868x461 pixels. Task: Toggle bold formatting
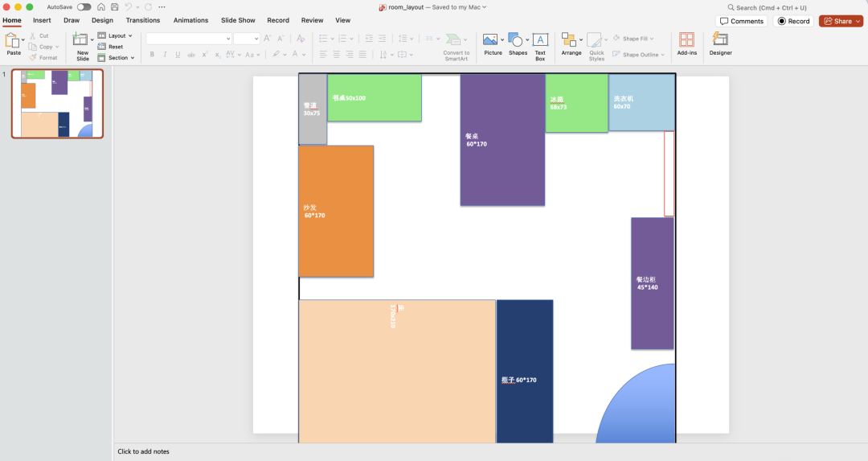(x=152, y=55)
